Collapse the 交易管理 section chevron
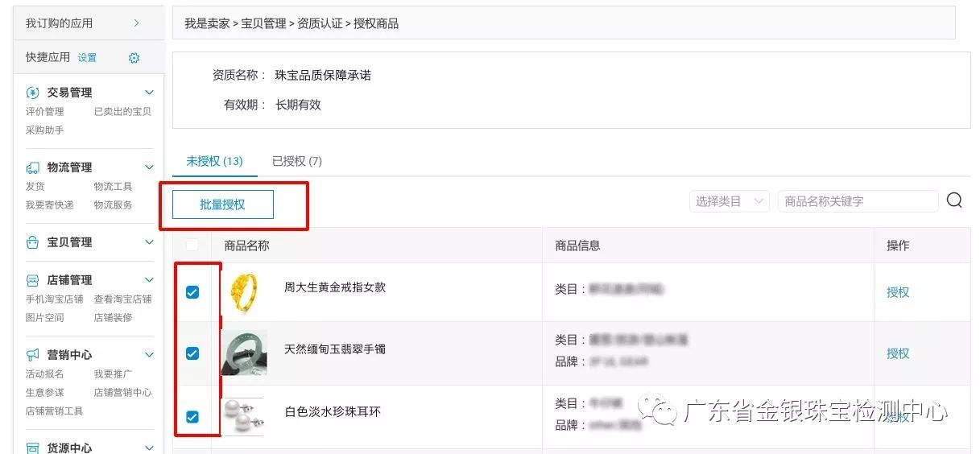980x454 pixels. 149,93
